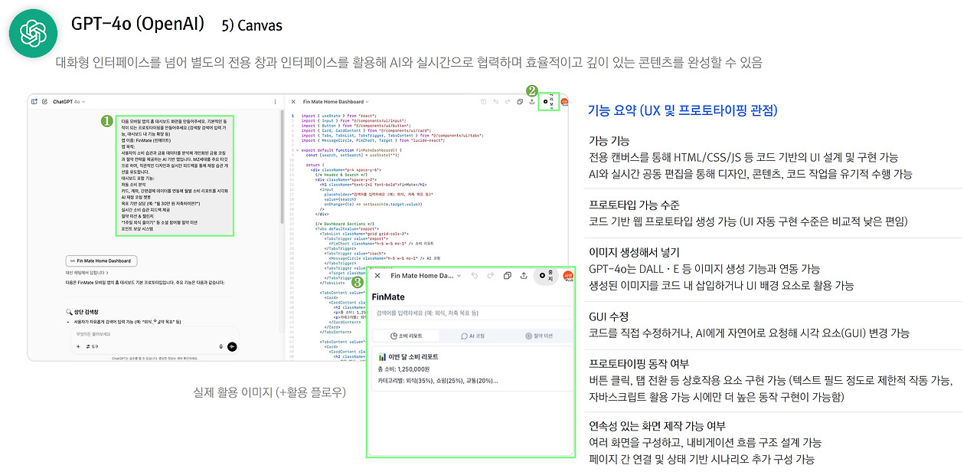Click the FinMate search input field
Image resolution: width=980 pixels, height=472 pixels.
point(472,313)
